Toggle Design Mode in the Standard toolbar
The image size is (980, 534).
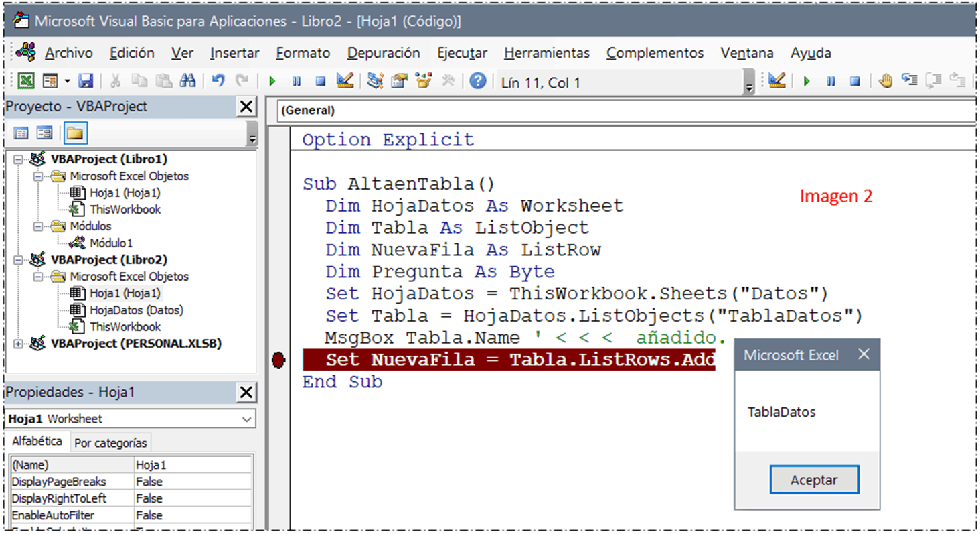coord(345,82)
